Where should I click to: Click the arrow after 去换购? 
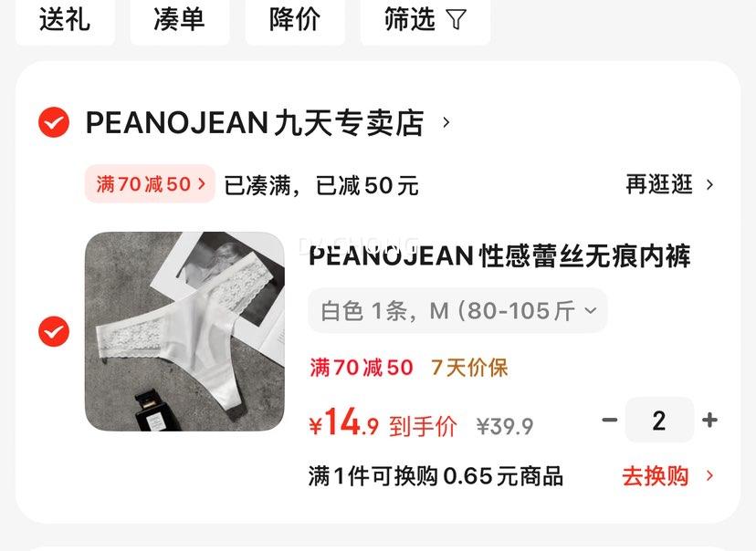coord(709,476)
